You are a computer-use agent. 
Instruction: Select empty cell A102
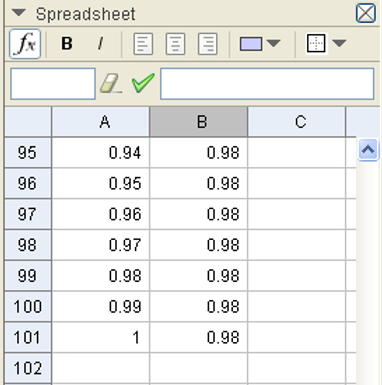[101, 368]
